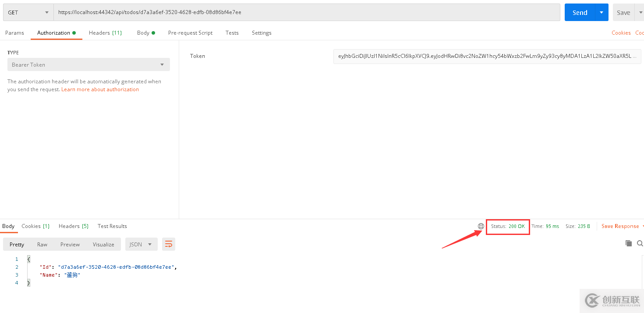
Task: Click the request URL input field
Action: (x=307, y=12)
